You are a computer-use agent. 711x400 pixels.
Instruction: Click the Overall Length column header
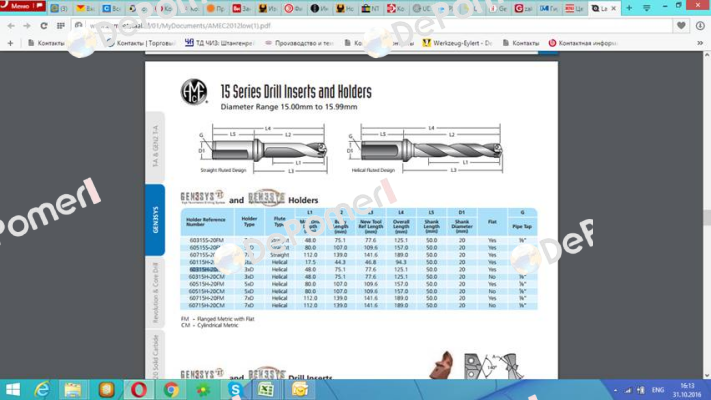click(401, 225)
